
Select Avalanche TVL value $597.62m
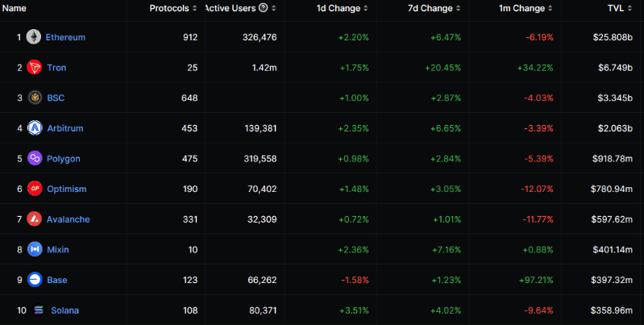pyautogui.click(x=612, y=219)
